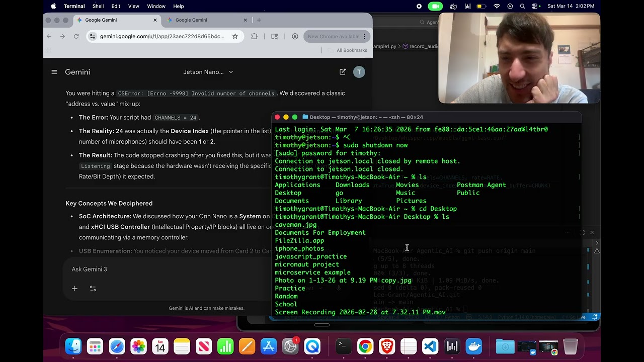The height and width of the screenshot is (362, 644).
Task: Open Finder from the Dock
Action: tap(73, 346)
